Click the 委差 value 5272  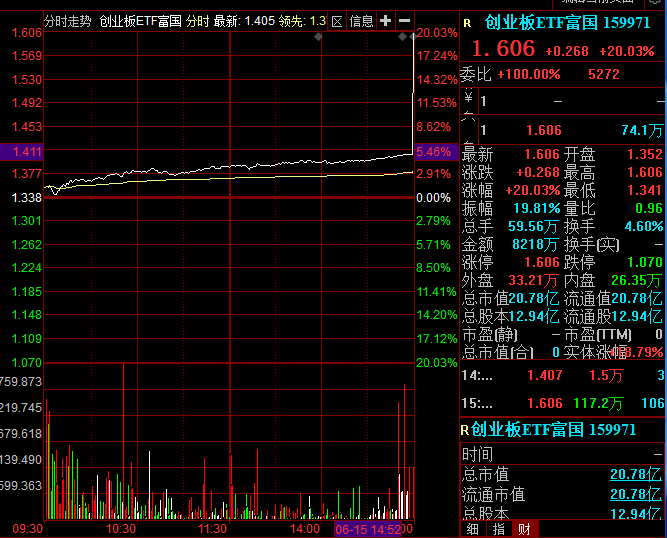pos(604,74)
